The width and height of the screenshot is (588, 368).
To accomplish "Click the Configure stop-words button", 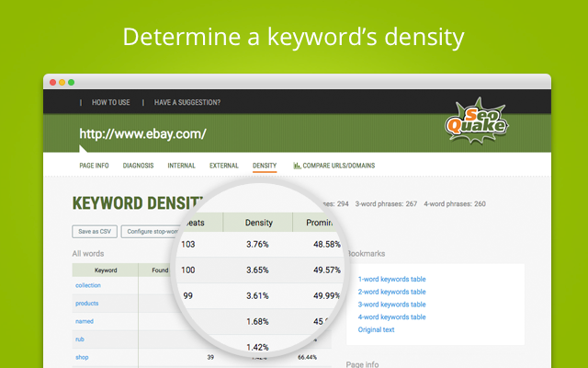I will (150, 231).
